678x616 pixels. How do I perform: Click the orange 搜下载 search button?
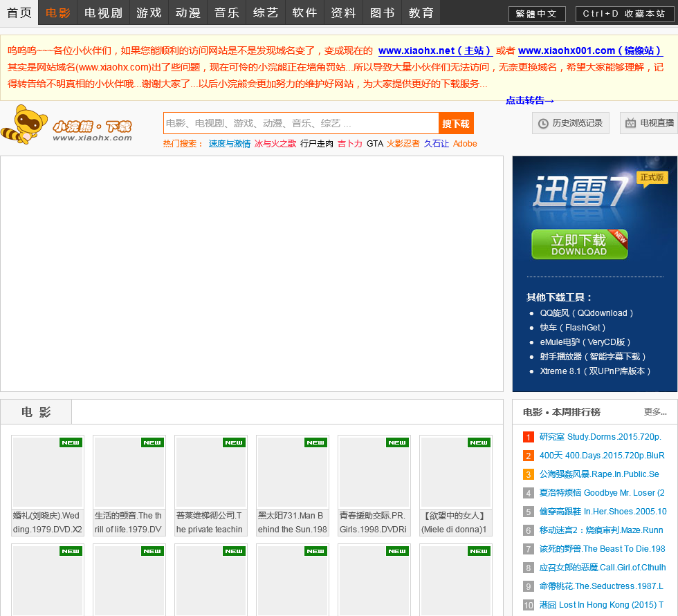click(456, 124)
